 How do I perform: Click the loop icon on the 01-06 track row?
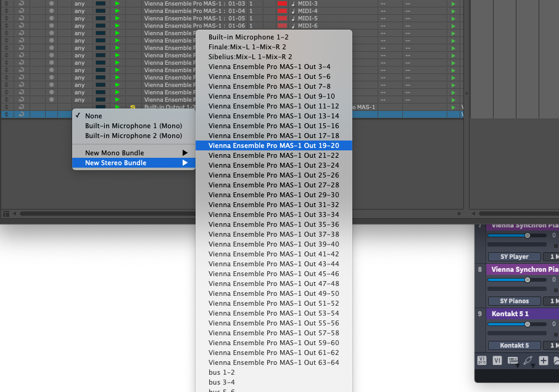tap(22, 26)
